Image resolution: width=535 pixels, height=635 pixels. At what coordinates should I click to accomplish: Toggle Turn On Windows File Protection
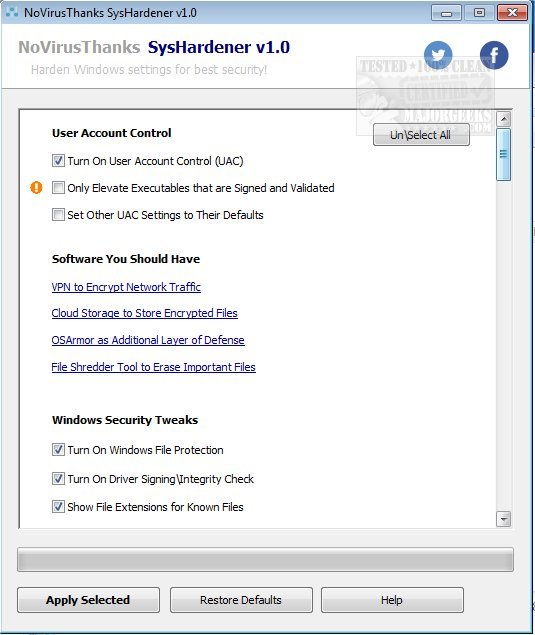(x=58, y=450)
